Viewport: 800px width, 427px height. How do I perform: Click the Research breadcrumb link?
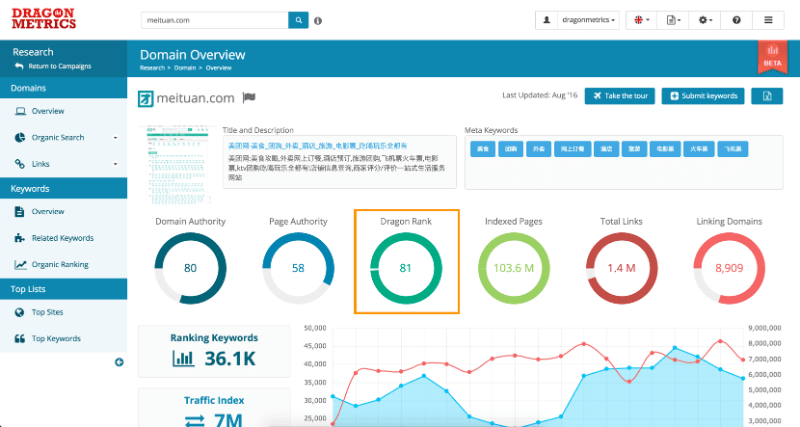152,68
